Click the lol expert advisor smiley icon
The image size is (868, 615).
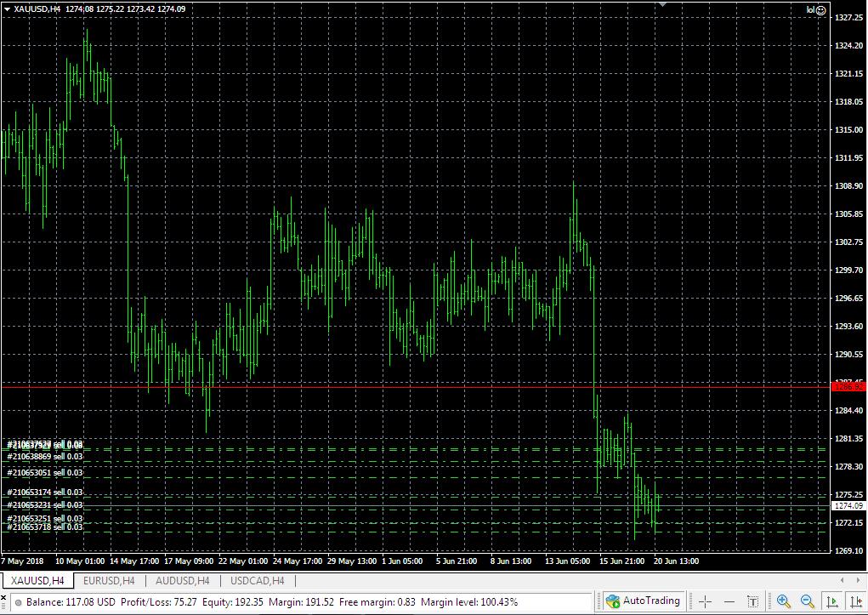[821, 10]
